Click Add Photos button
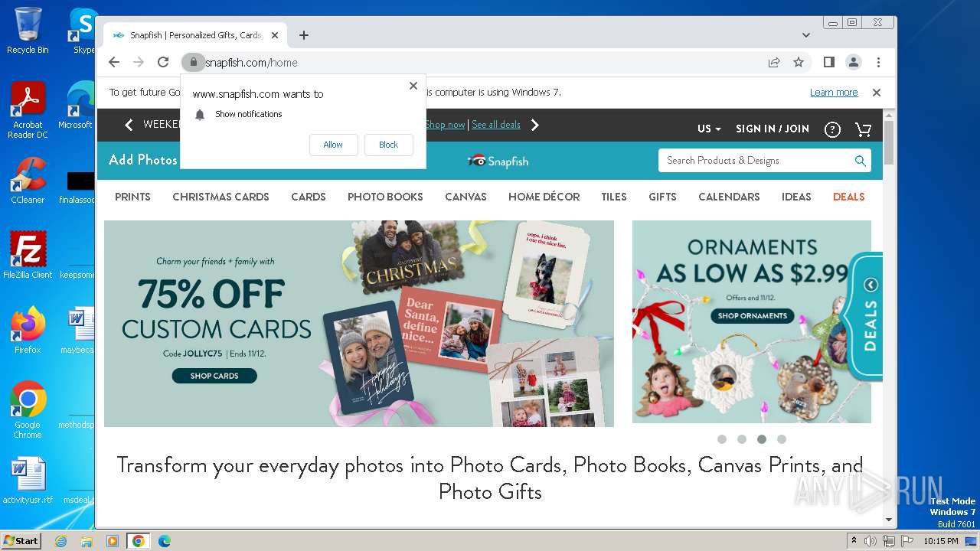This screenshot has width=980, height=551. [143, 160]
